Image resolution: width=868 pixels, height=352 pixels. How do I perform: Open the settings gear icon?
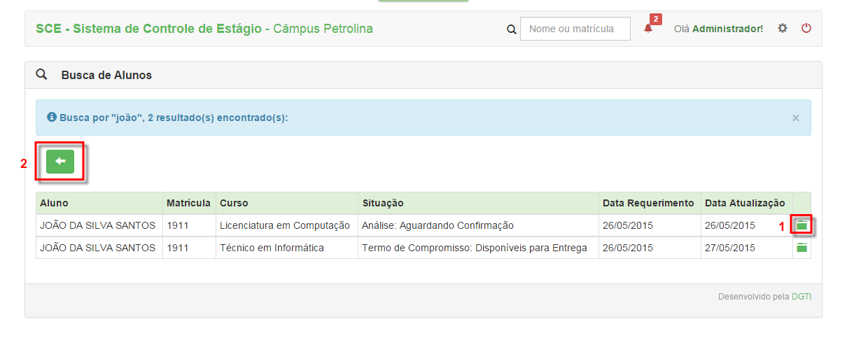pos(783,29)
